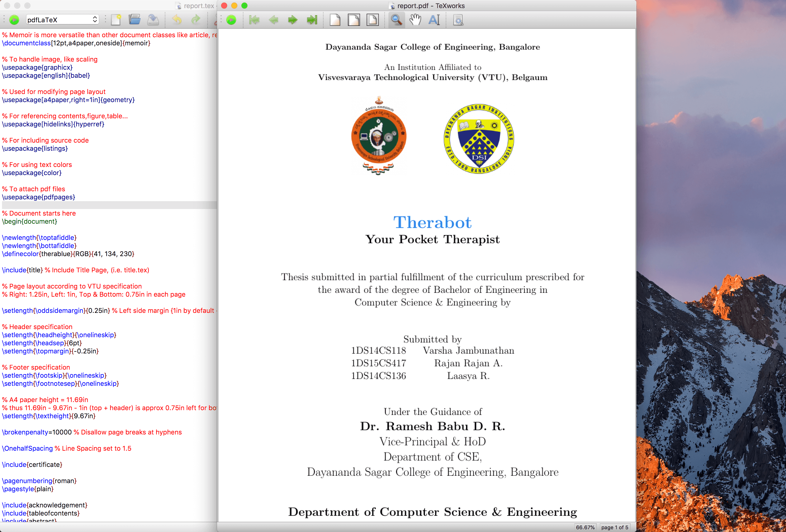
Task: Jump to last page in PDF viewer
Action: point(312,20)
